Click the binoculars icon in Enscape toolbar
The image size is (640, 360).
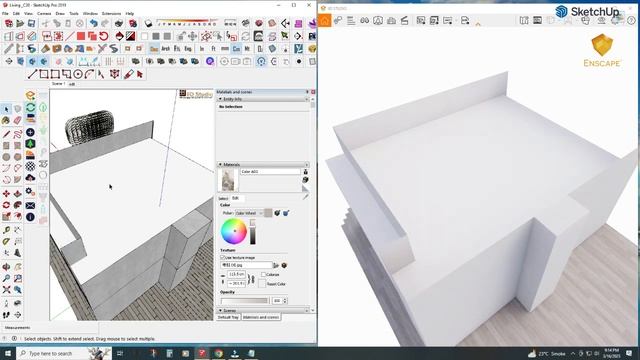click(364, 20)
